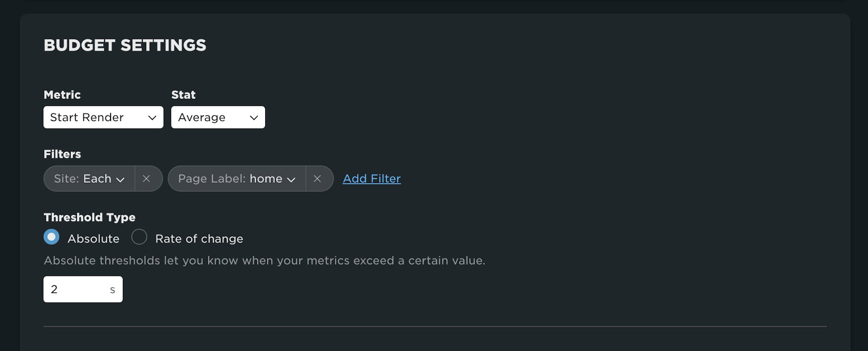Open the Stat dropdown showing Average

217,117
